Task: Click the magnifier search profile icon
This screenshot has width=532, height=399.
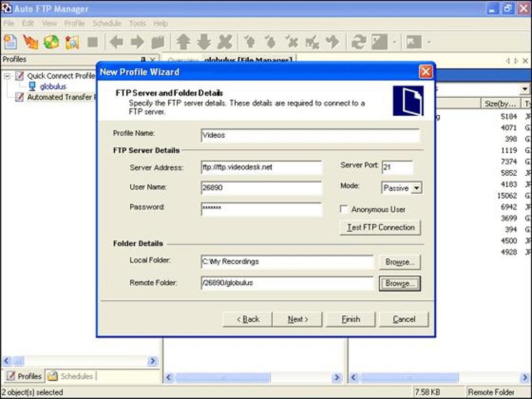Action: [72, 42]
